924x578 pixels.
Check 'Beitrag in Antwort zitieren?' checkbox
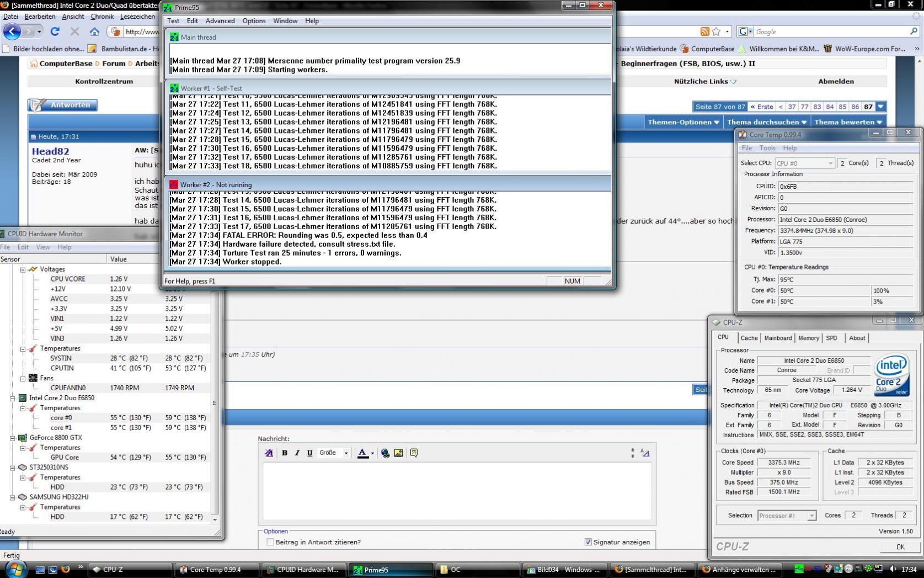pyautogui.click(x=270, y=542)
